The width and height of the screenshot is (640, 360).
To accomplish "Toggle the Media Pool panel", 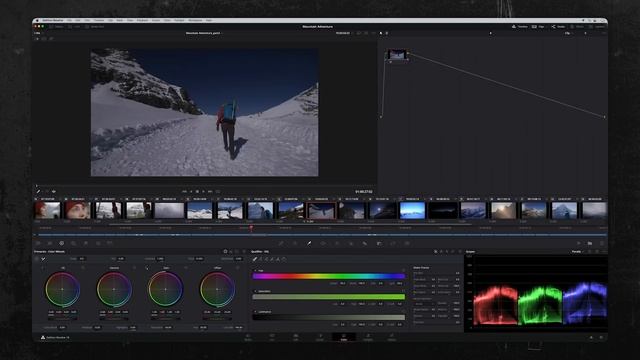I will (x=95, y=27).
